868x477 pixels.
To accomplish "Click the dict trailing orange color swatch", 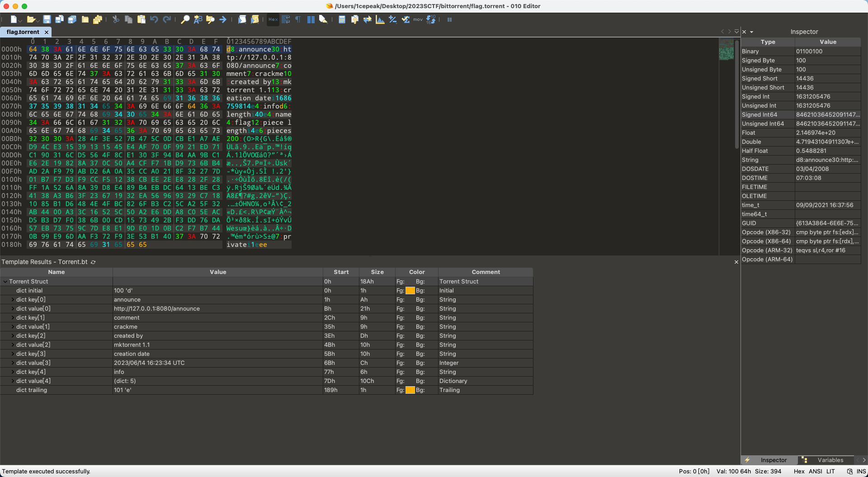I will tap(410, 390).
